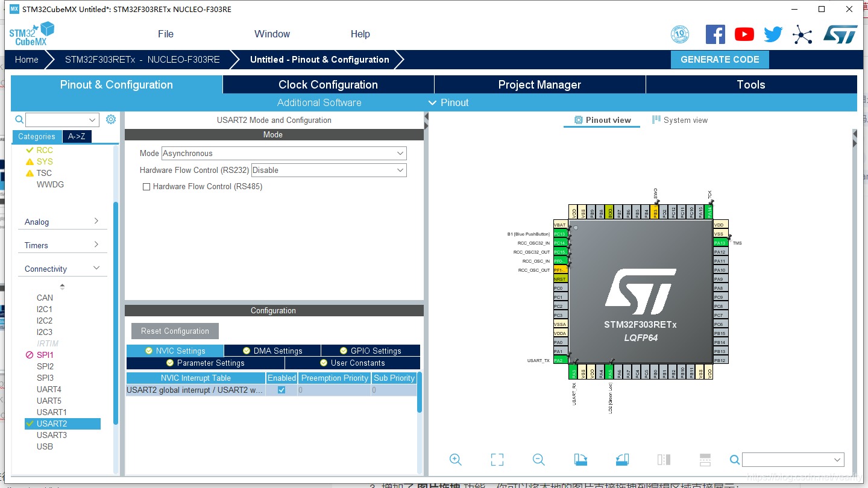Rotate the chip counter-clockwise

pyautogui.click(x=622, y=460)
